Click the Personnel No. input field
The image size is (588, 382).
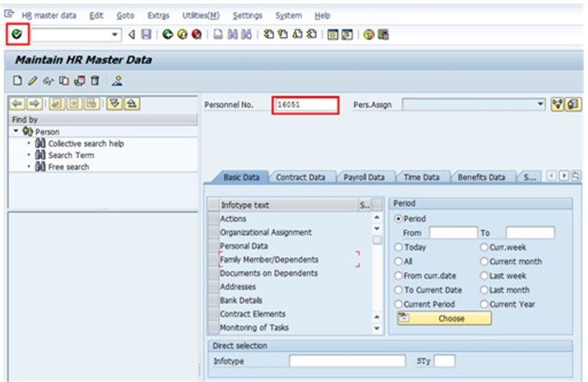306,105
